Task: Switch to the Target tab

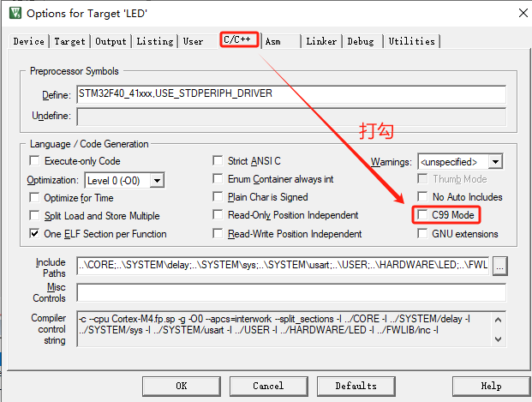Action: click(69, 41)
